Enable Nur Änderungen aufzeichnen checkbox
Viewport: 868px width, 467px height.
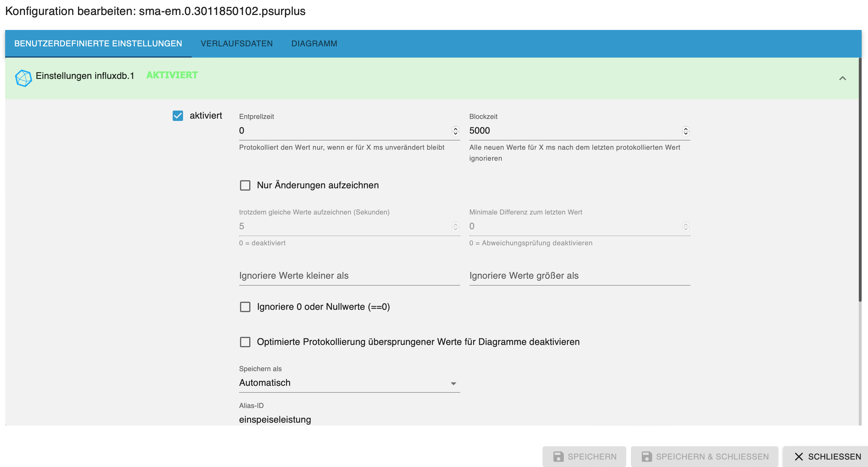pos(245,185)
